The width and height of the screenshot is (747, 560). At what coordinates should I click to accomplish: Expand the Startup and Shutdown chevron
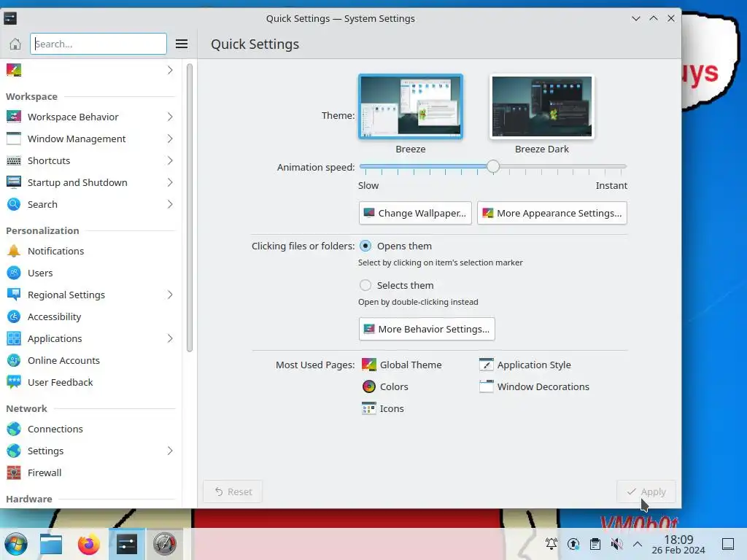170,182
